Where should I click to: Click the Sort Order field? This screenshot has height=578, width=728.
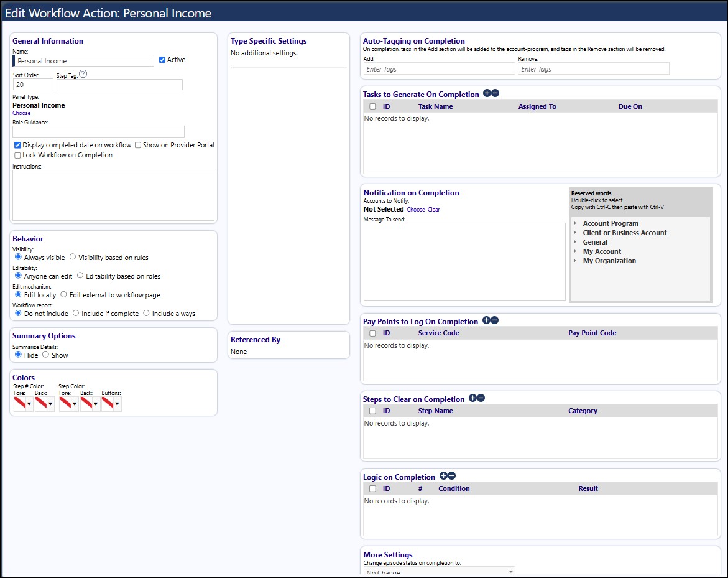pyautogui.click(x=33, y=85)
